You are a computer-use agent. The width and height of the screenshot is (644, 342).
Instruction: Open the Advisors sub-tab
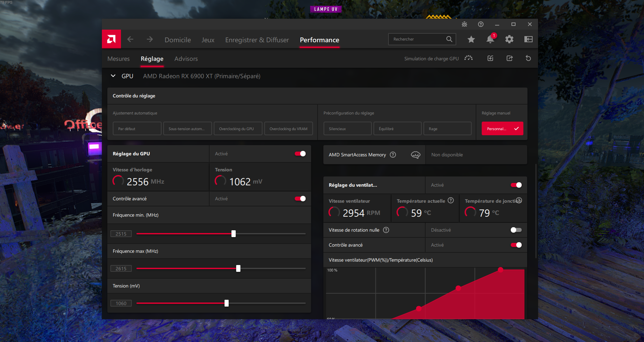(x=186, y=59)
